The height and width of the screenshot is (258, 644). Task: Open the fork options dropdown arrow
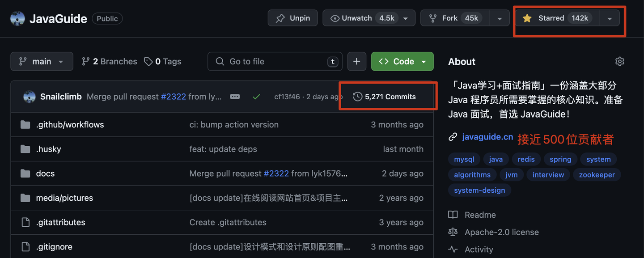pos(500,18)
